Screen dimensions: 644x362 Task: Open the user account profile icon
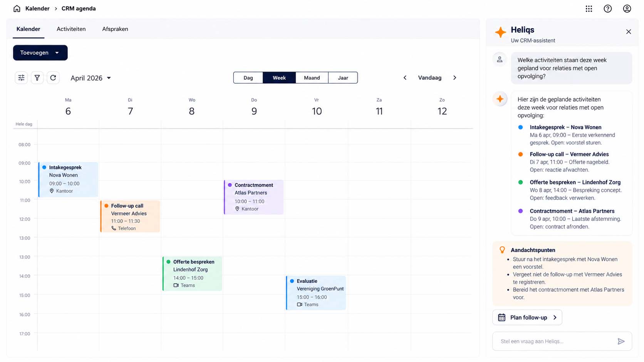tap(627, 8)
